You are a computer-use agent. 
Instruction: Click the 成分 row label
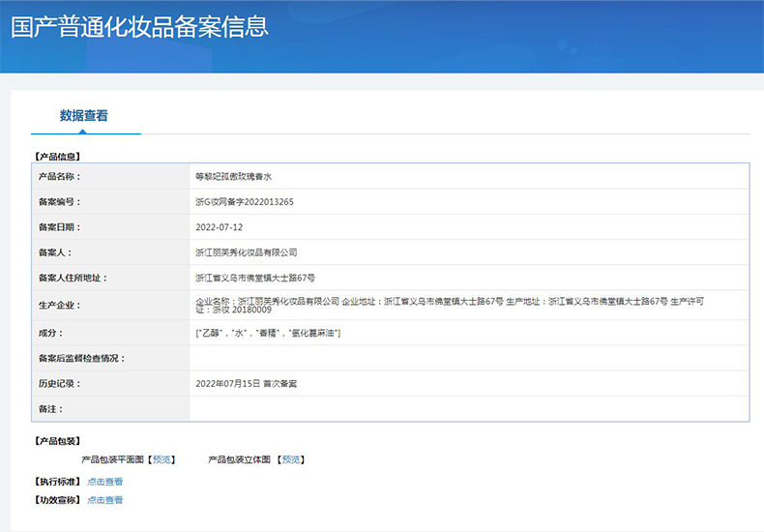50,333
